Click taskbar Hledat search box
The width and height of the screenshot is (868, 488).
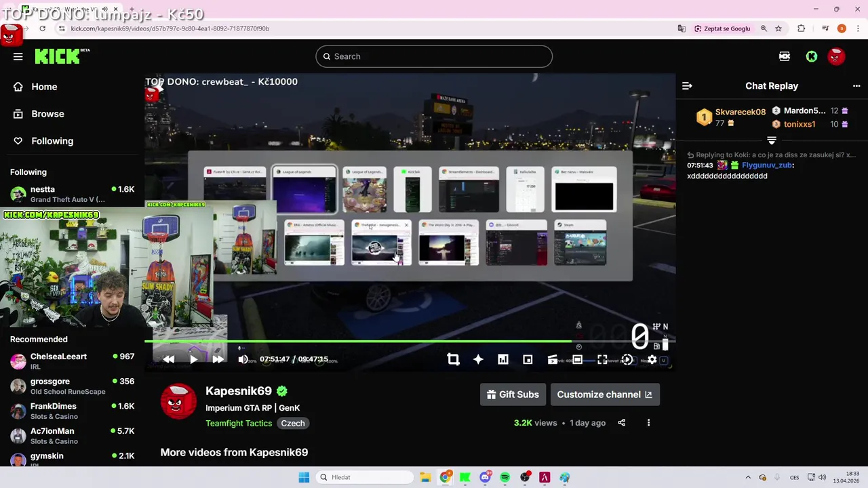[x=366, y=477]
